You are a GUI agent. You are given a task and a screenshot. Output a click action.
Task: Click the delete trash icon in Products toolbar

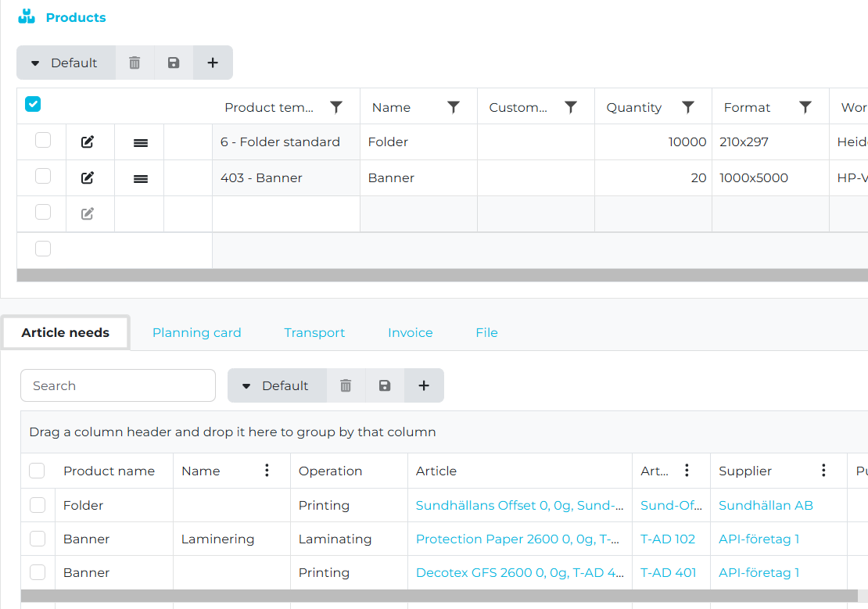click(x=135, y=63)
